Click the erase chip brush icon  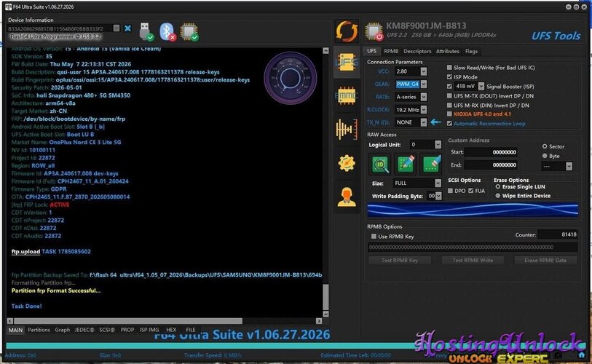[431, 165]
